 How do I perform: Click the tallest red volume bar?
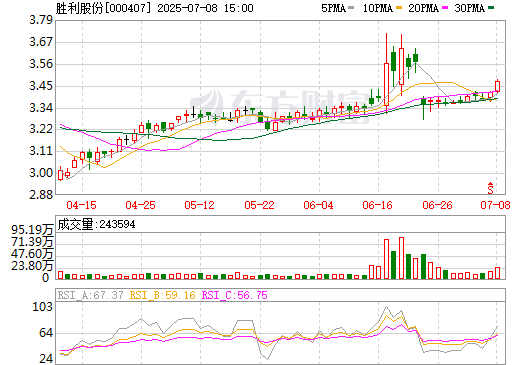pyautogui.click(x=401, y=258)
